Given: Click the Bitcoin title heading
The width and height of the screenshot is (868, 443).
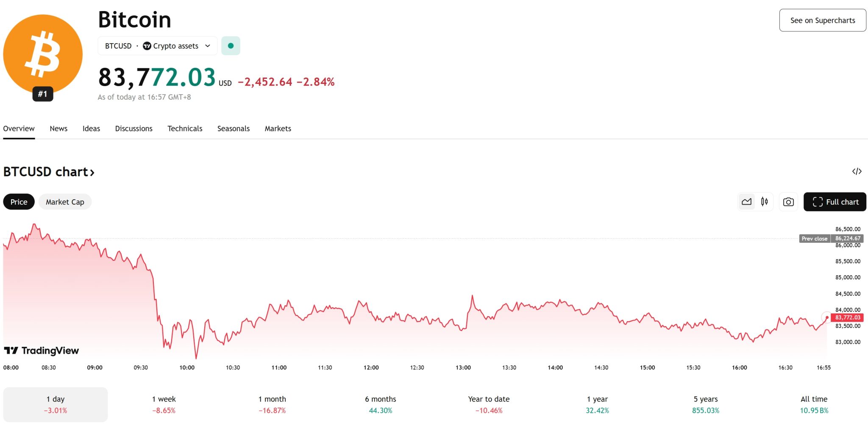Looking at the screenshot, I should click(x=134, y=20).
